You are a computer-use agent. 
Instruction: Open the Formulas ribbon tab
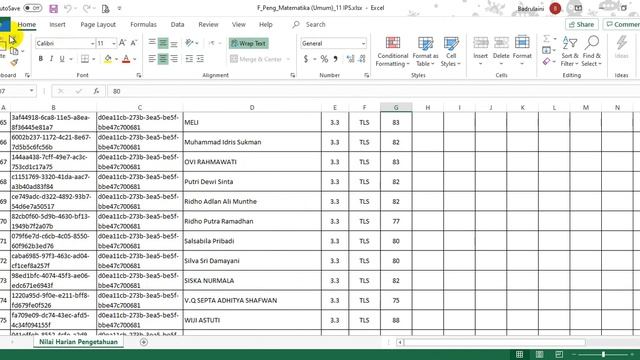[x=143, y=24]
